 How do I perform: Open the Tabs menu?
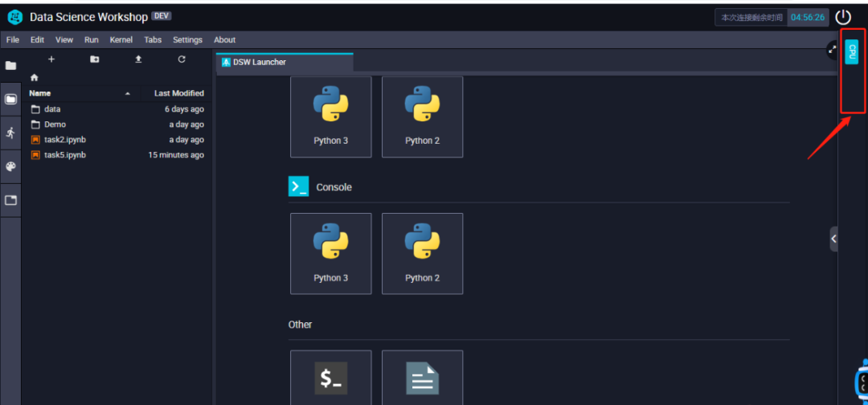[153, 40]
